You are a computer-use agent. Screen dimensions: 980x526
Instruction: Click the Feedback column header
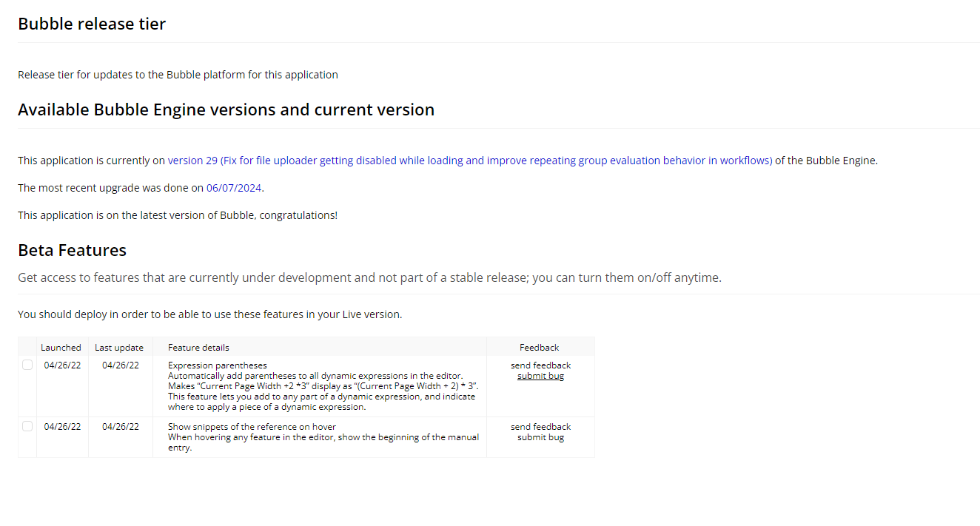[x=540, y=347]
